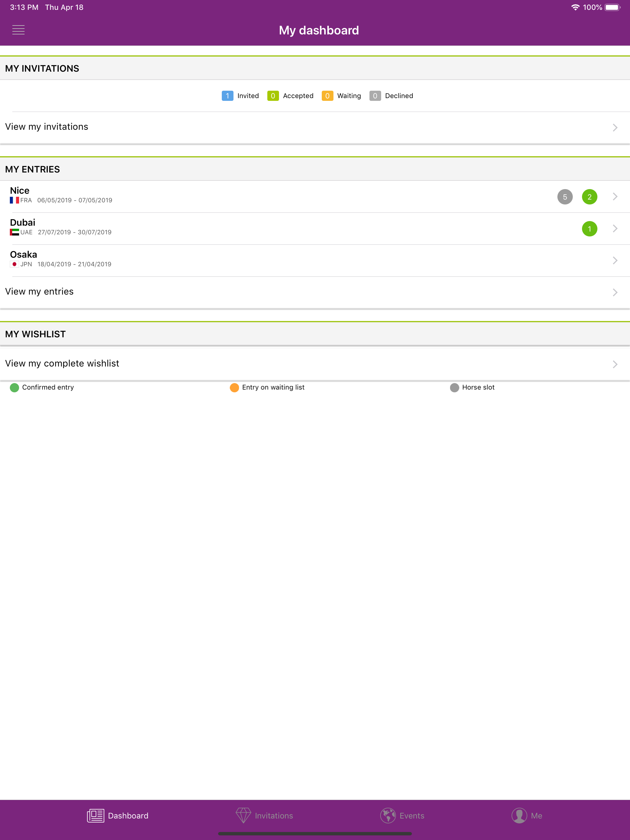This screenshot has height=840, width=630.
Task: Click the France flag icon under Nice
Action: pos(14,200)
